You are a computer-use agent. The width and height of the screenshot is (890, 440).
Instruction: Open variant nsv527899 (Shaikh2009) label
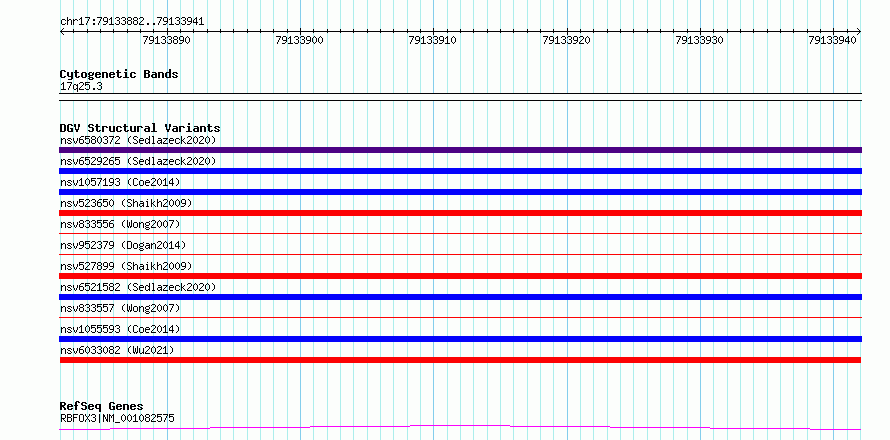click(x=126, y=266)
